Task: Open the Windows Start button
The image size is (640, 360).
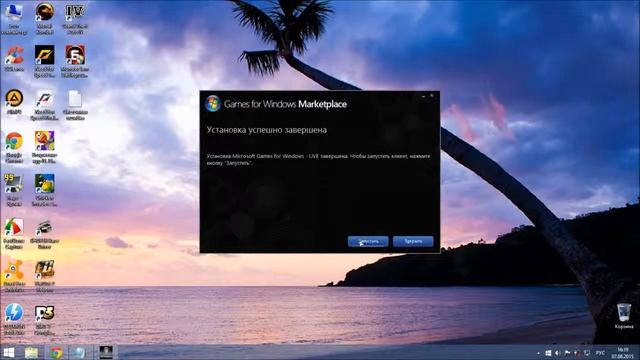Action: coord(9,352)
